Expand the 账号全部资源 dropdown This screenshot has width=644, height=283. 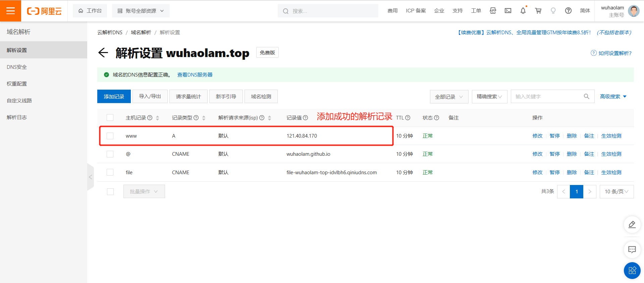pos(141,11)
